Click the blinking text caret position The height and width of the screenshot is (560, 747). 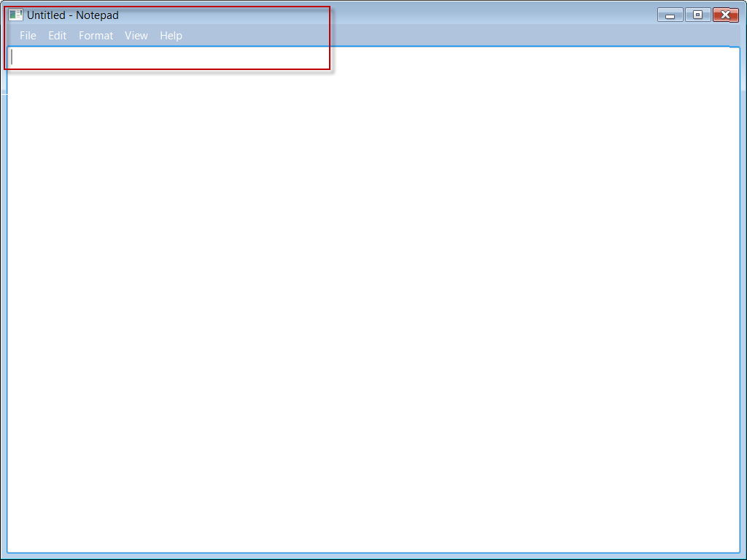12,57
